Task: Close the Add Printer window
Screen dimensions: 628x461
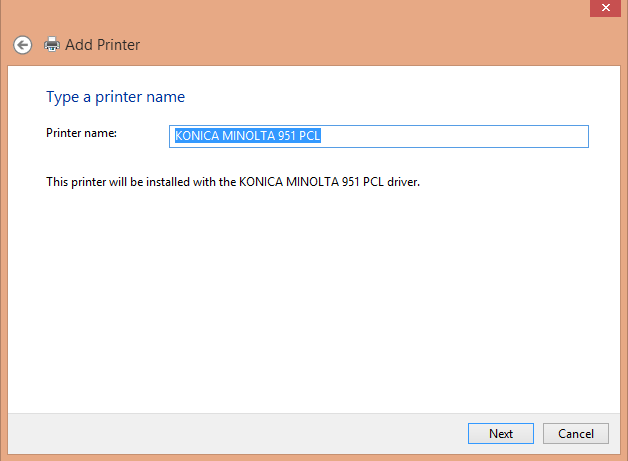Action: [x=605, y=8]
